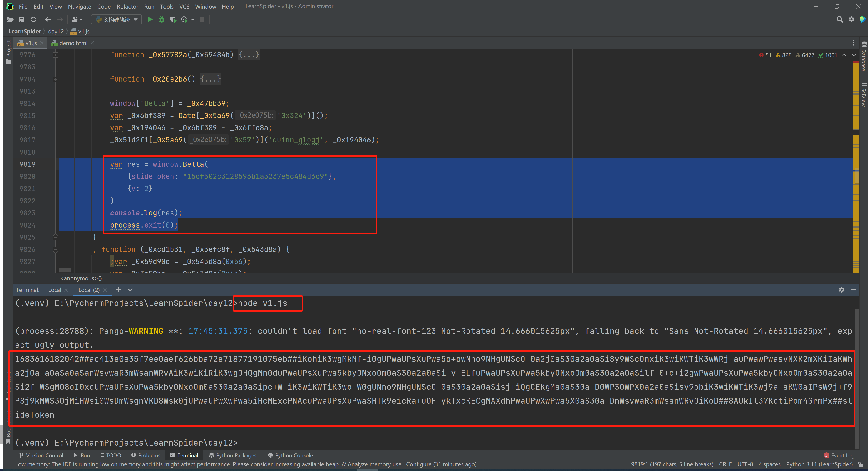Screen dimensions: 868x471
Task: Collapse the function block starting at line 9826
Action: (x=56, y=250)
